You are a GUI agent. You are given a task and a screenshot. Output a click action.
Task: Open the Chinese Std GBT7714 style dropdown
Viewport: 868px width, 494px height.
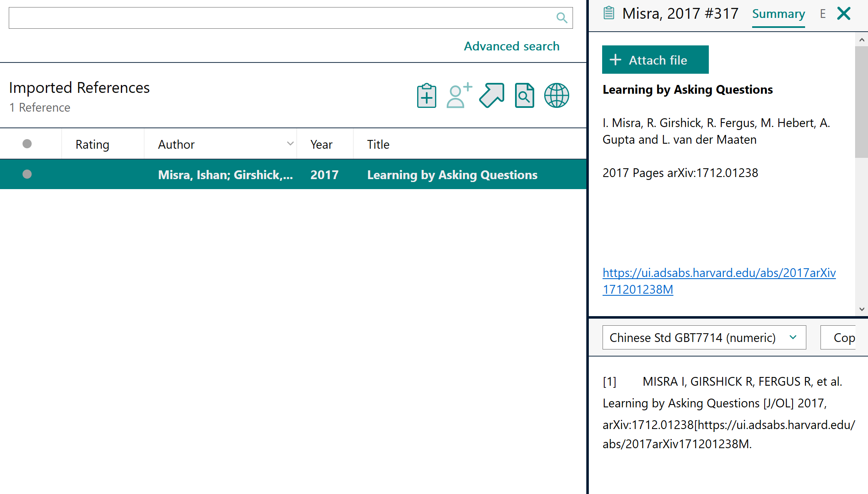[704, 337]
